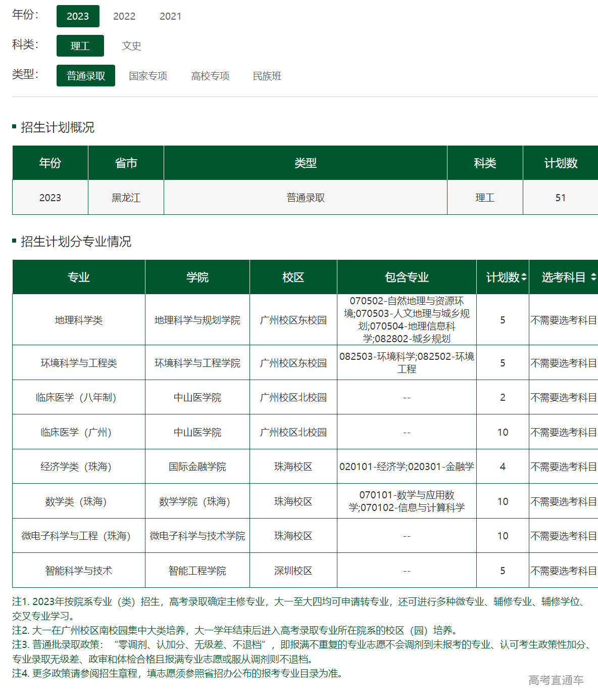
Task: Click the 020101-经济学;020301-金融学 cell
Action: pos(407,466)
